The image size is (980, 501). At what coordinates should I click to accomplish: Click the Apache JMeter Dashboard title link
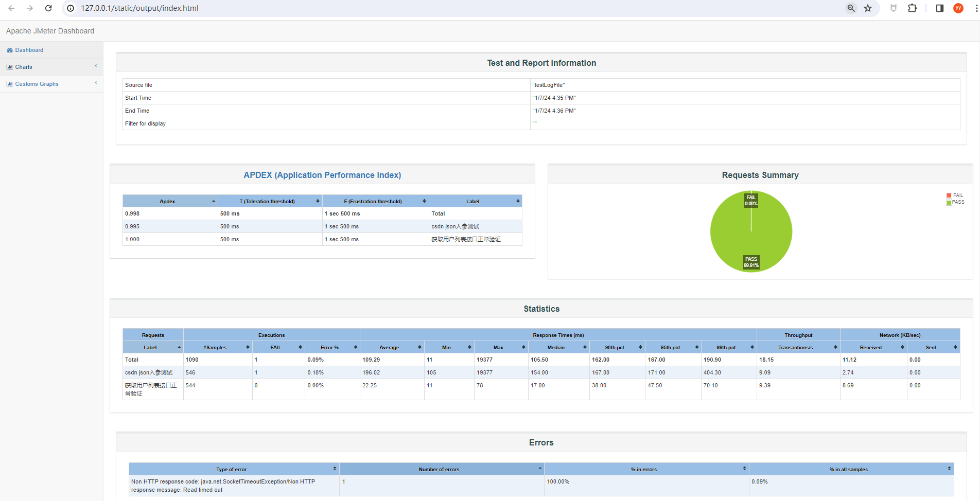(50, 31)
